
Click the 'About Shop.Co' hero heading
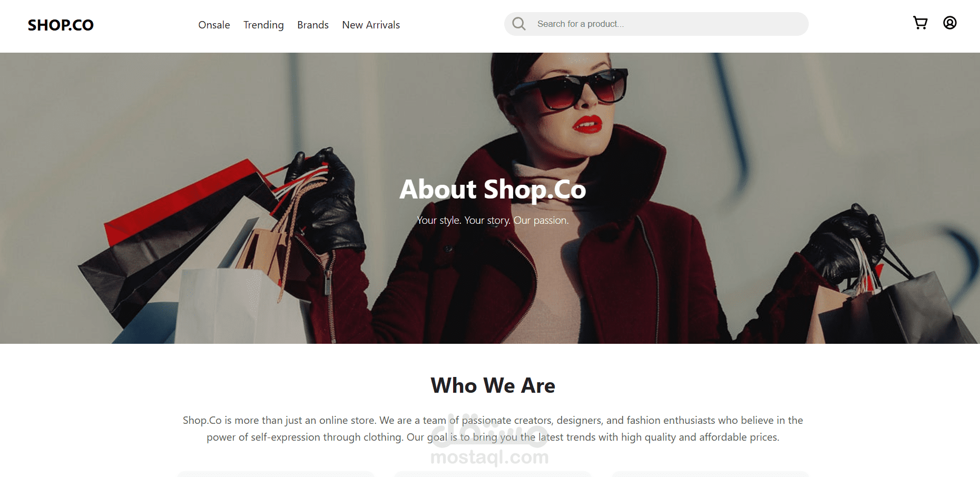[493, 190]
